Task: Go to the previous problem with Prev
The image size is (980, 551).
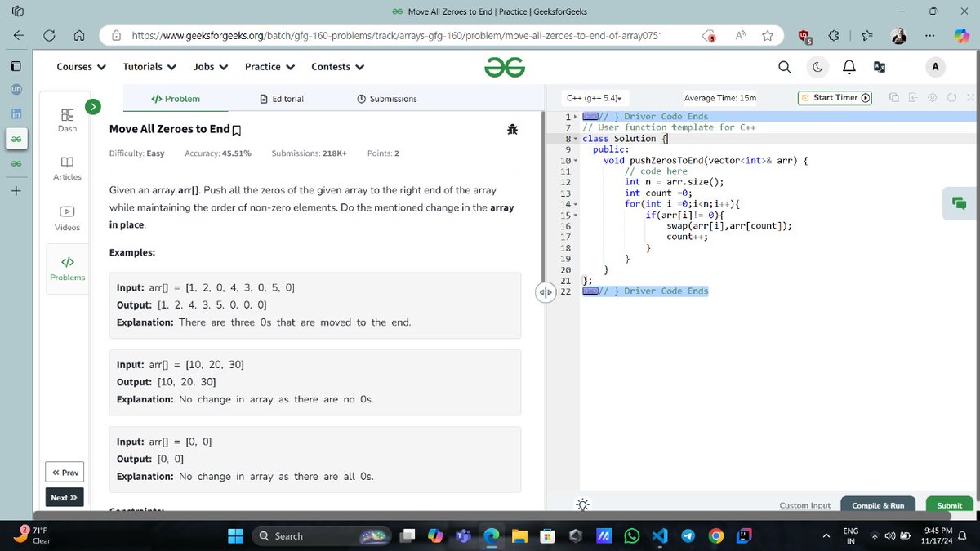Action: (x=65, y=473)
